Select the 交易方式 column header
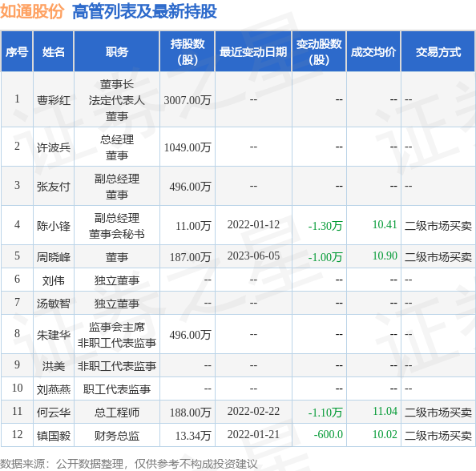476x471 pixels. click(438, 52)
